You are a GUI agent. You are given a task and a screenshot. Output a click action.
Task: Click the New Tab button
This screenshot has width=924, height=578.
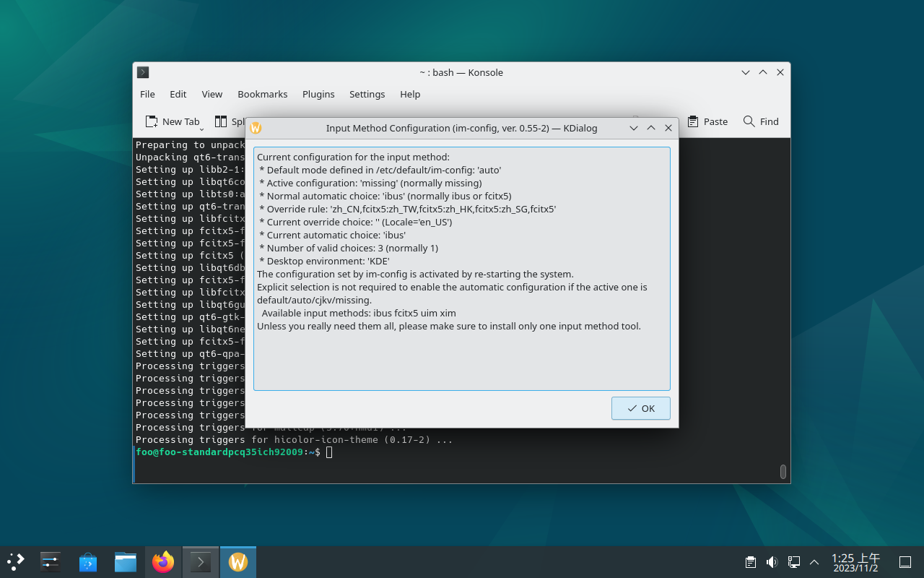(173, 121)
